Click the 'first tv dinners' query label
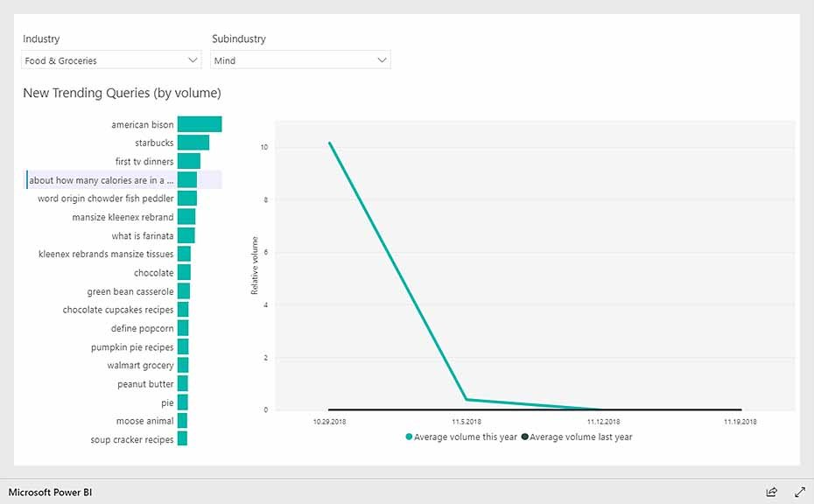814x504 pixels. click(144, 162)
